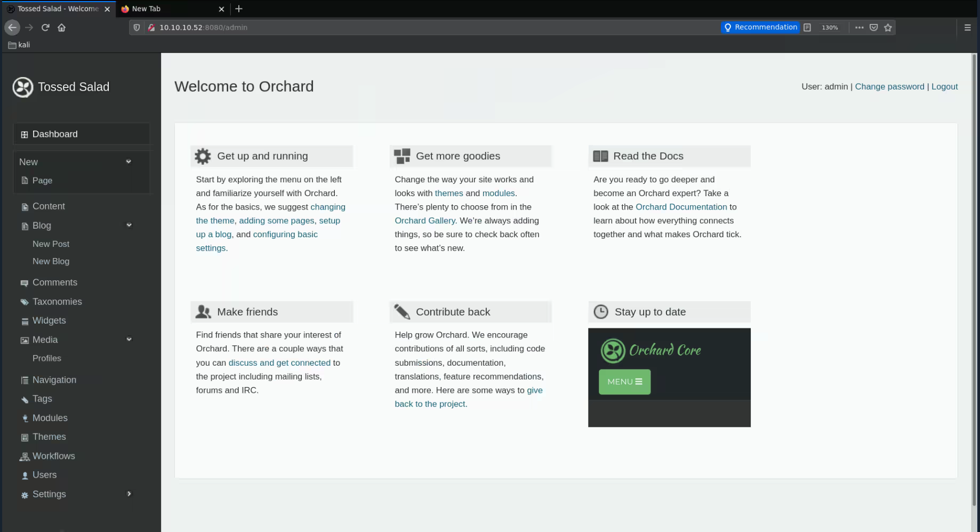The width and height of the screenshot is (980, 532).
Task: Collapse the Media menu chevron
Action: click(128, 339)
